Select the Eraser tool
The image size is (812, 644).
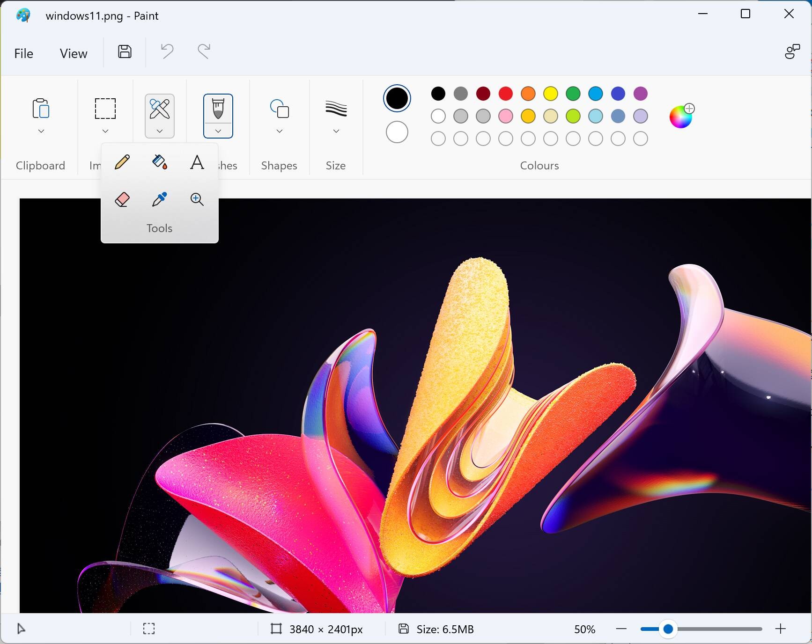pos(122,200)
